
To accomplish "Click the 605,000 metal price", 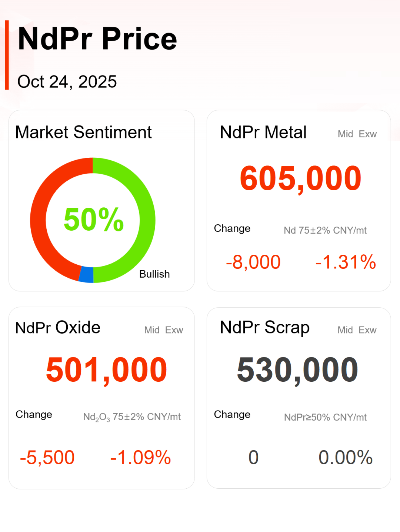I will point(300,179).
